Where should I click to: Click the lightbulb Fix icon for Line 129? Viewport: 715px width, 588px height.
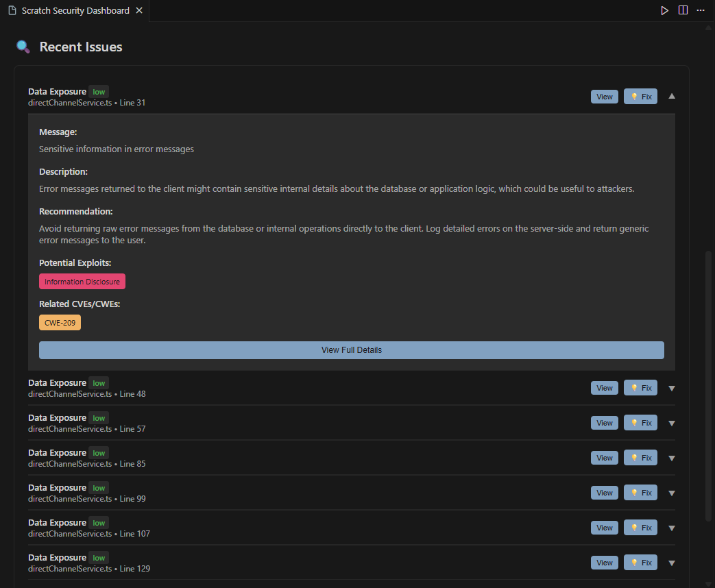[x=635, y=562]
